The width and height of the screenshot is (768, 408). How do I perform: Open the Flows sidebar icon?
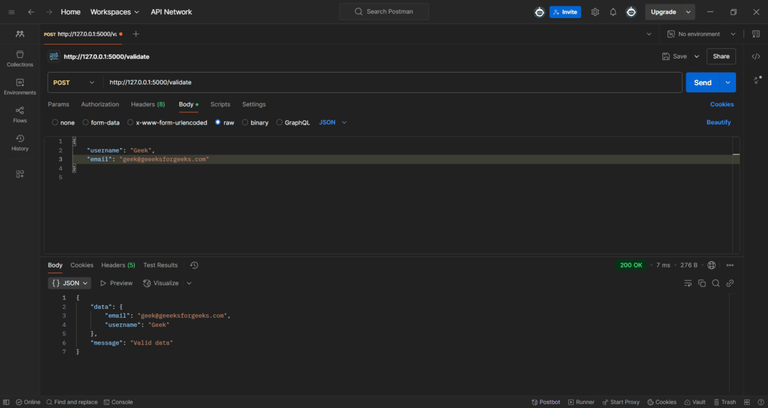[20, 114]
